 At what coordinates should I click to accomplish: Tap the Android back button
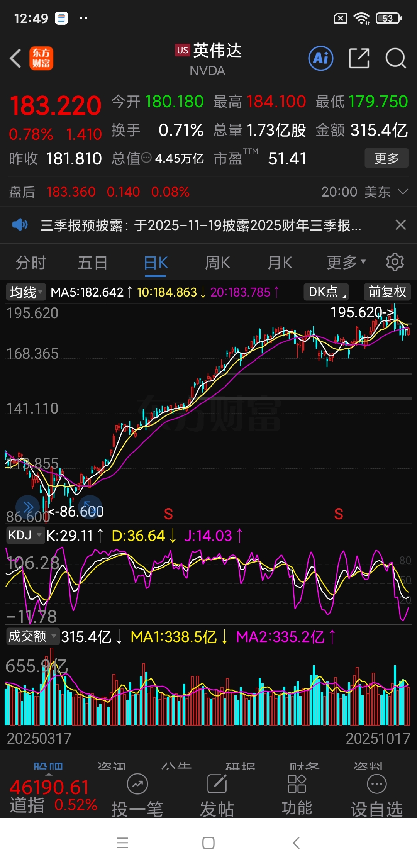[296, 843]
